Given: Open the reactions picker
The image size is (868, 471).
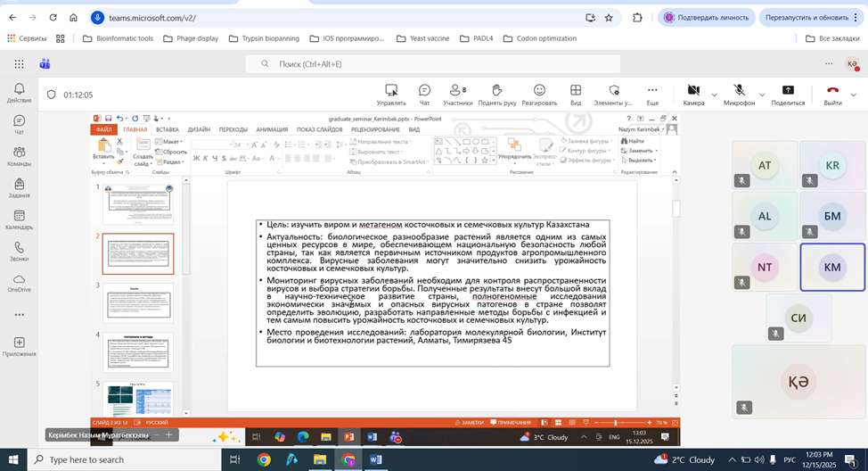Looking at the screenshot, I should coord(539,95).
